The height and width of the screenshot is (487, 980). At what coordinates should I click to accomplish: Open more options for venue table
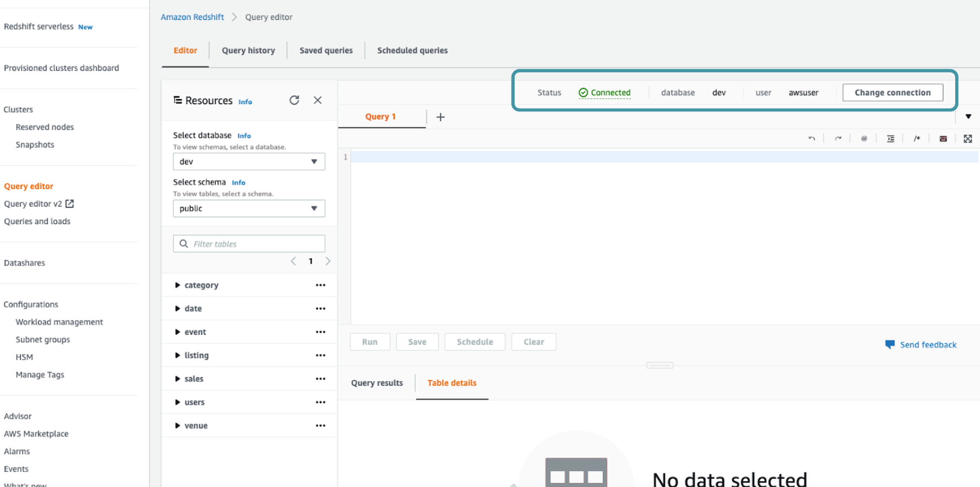pos(320,425)
